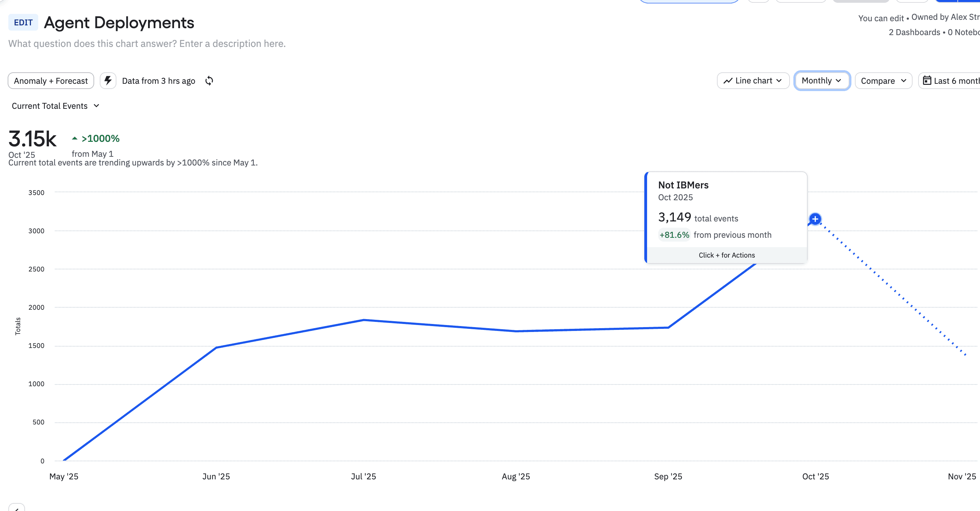Click the blue plus marker on Oct data point

coord(815,219)
